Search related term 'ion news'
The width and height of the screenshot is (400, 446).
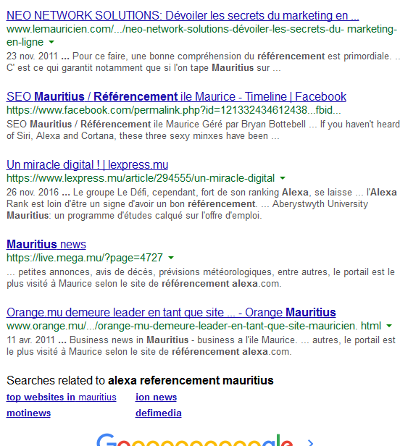(156, 397)
